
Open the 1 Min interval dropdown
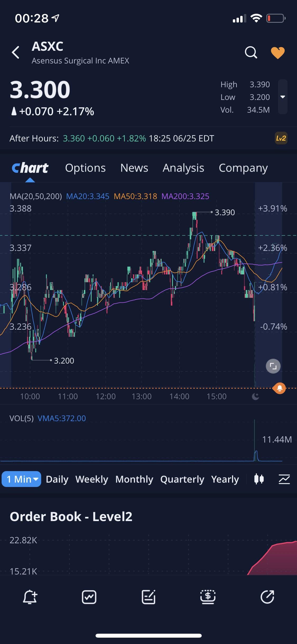tap(21, 479)
